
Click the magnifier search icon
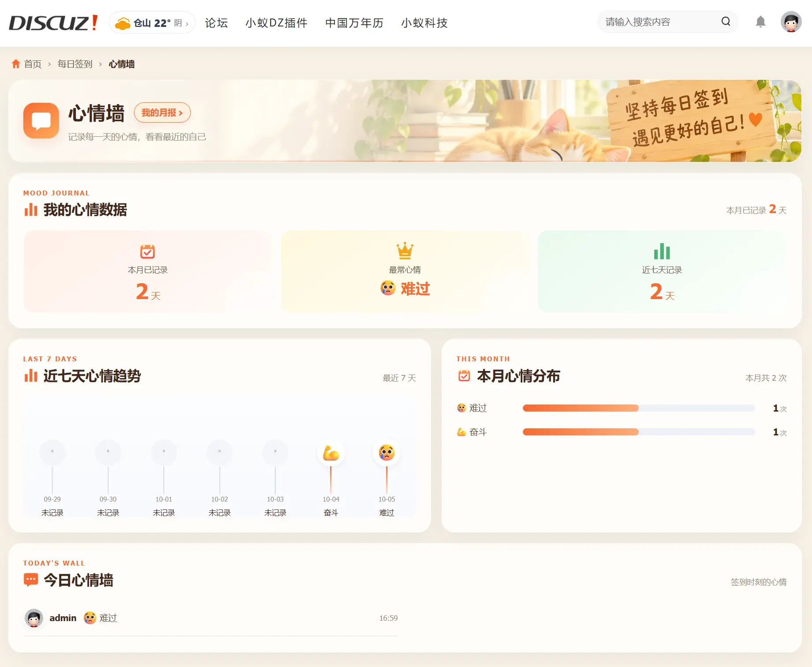point(726,22)
